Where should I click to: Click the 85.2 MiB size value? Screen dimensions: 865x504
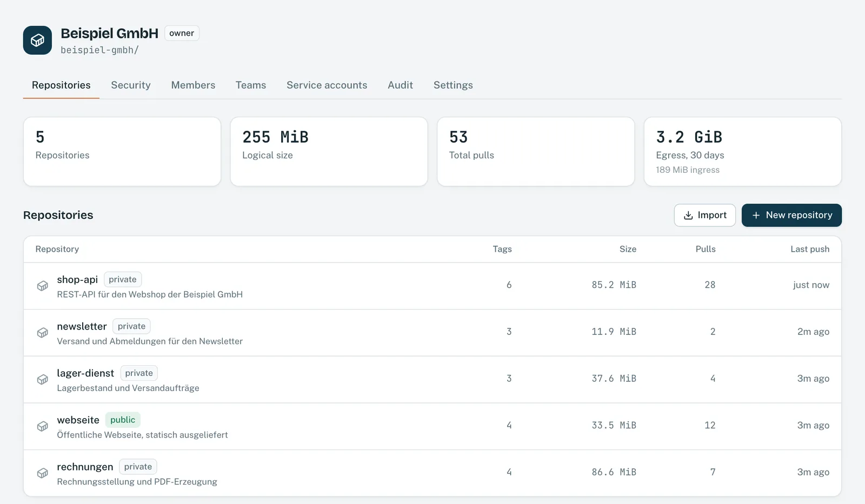pyautogui.click(x=614, y=285)
